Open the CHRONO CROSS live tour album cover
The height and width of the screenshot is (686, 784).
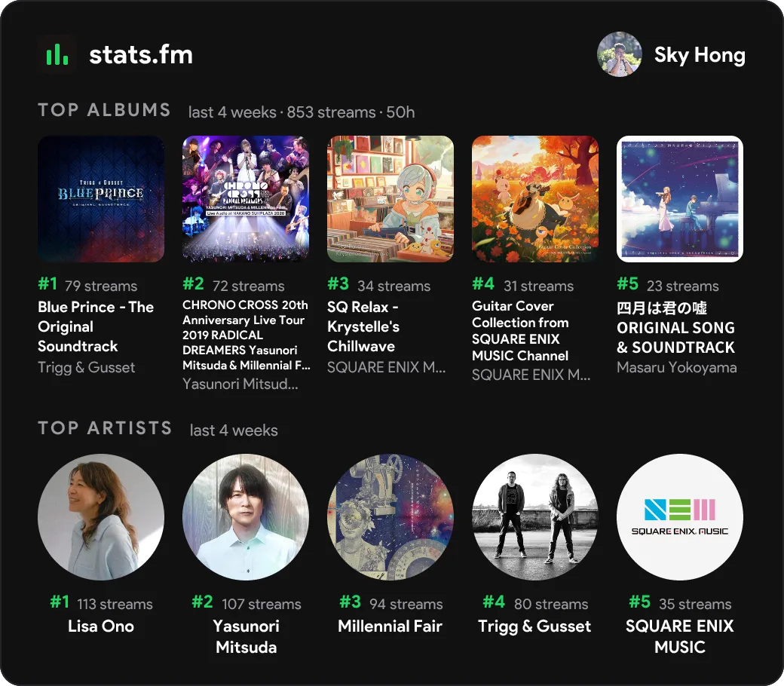coord(246,199)
